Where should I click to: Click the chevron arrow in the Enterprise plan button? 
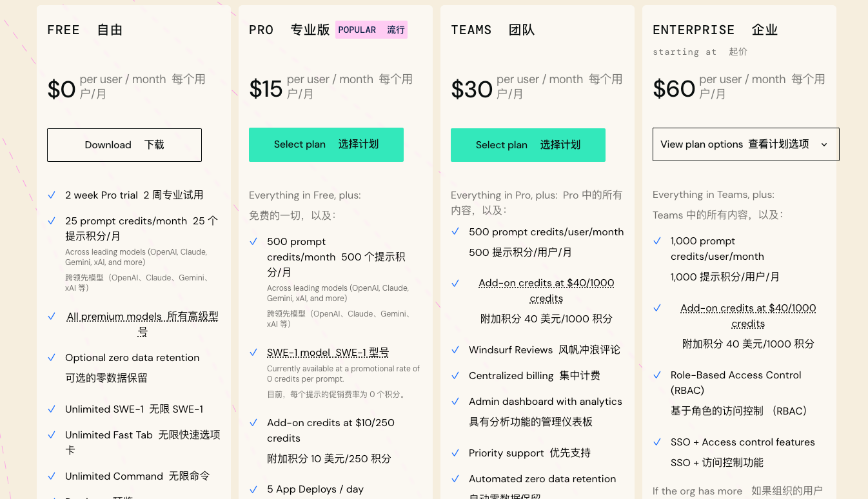coord(824,144)
